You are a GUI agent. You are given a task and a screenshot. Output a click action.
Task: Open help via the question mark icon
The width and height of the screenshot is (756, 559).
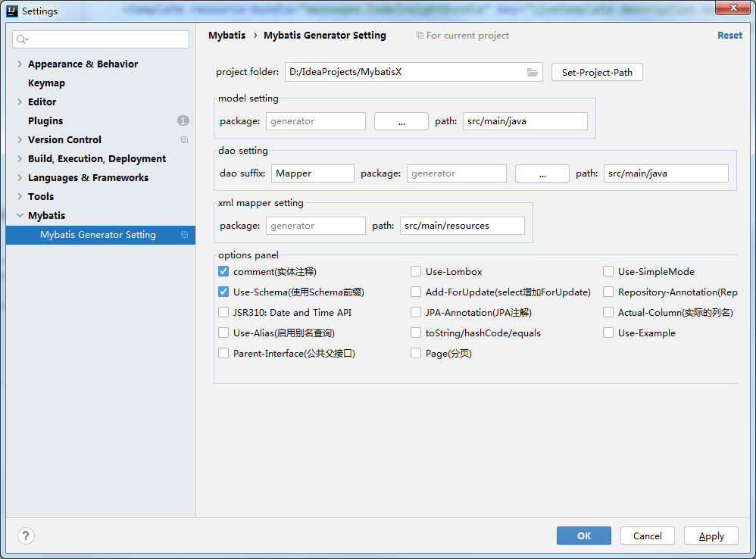pos(25,536)
